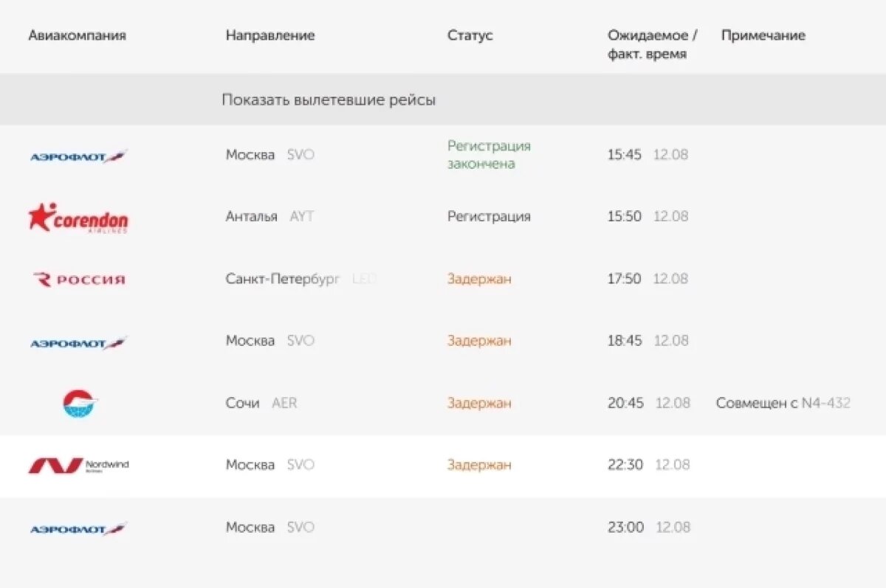
Task: Expand Показать вылетевшие рейсы row
Action: [x=329, y=100]
